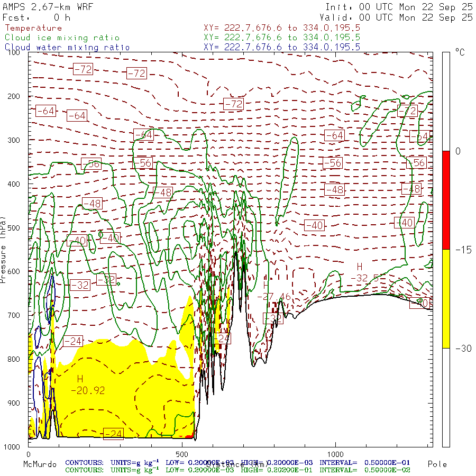Click the green "Cloud ice mixing ratio" legend label
This screenshot has width=476, height=476.
click(x=62, y=38)
